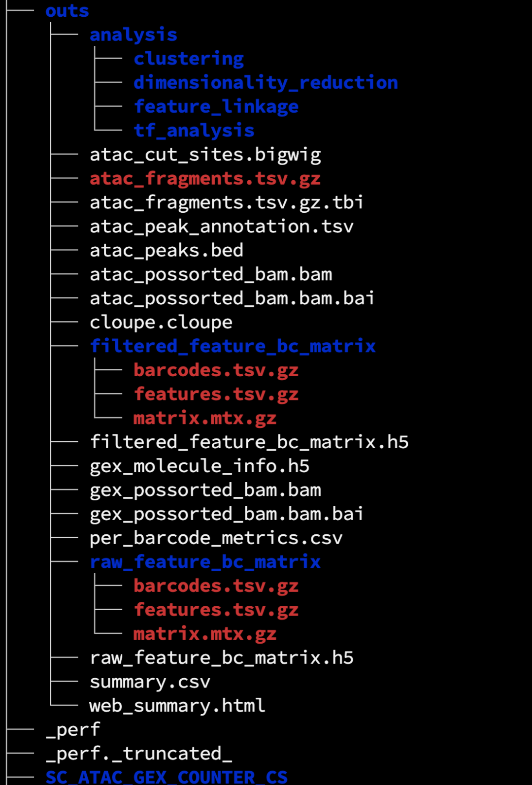This screenshot has width=532, height=785.
Task: Select atac_cut_sites.bigwig file name
Action: 205,155
